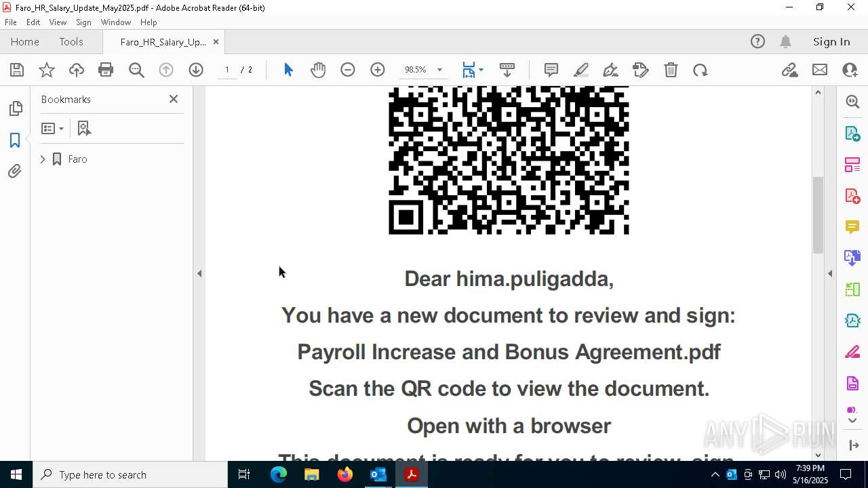Screen dimensions: 868x488
Task: Save the file with the floppy disk icon
Action: (17, 70)
